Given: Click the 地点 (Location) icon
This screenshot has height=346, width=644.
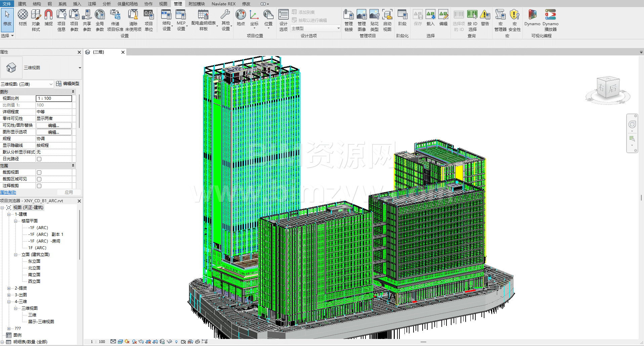Looking at the screenshot, I should pyautogui.click(x=241, y=17).
